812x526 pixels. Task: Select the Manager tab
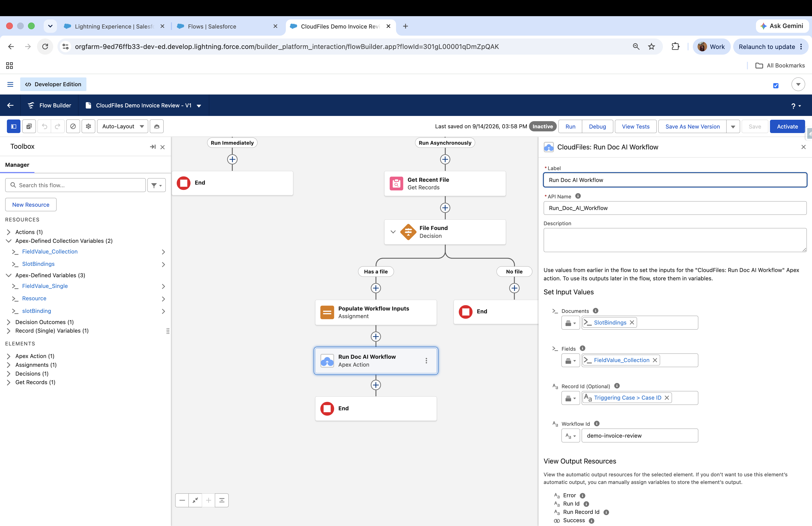17,165
